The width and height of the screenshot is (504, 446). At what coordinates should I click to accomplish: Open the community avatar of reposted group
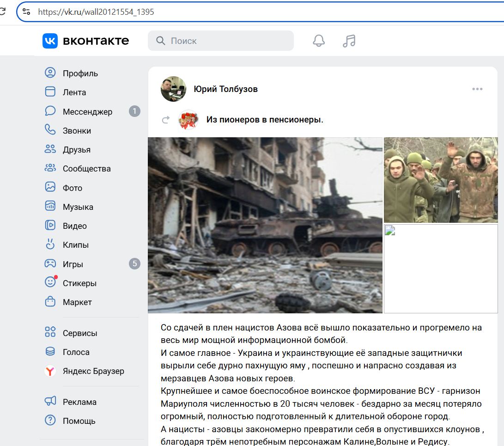pos(188,120)
